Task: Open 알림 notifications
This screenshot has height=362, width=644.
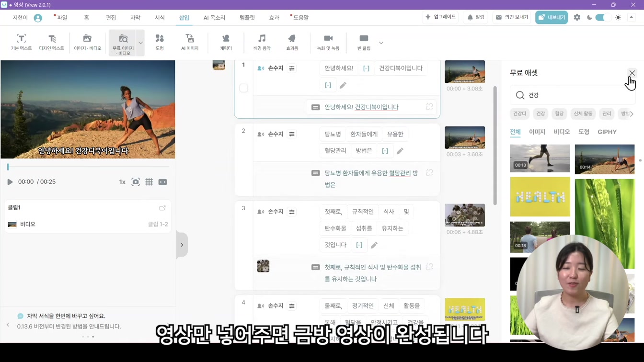Action: (476, 17)
